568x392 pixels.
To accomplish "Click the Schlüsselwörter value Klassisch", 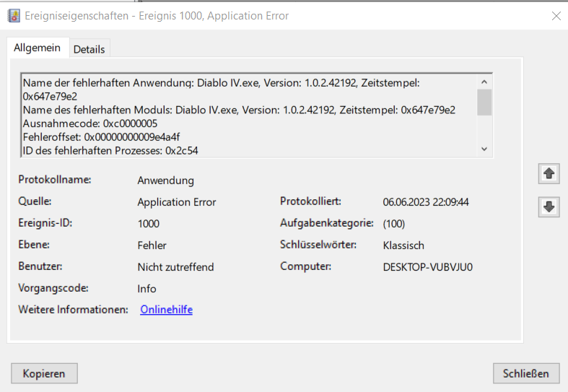I will 403,245.
